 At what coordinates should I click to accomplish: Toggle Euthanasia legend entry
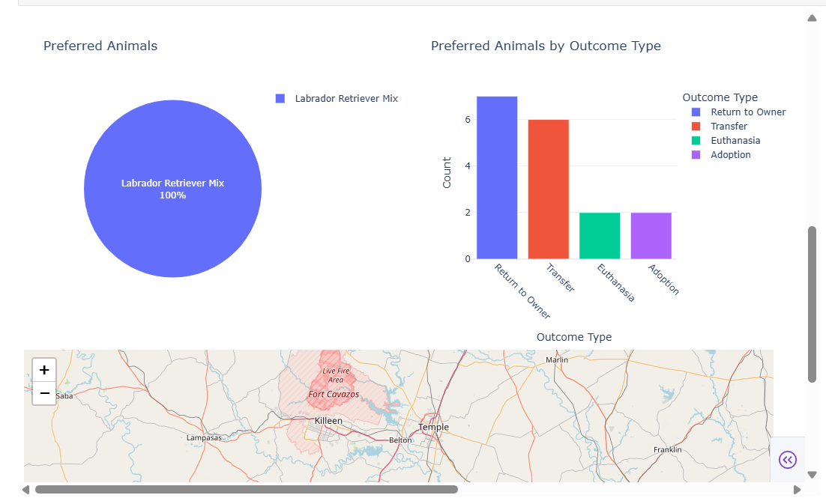(x=726, y=141)
